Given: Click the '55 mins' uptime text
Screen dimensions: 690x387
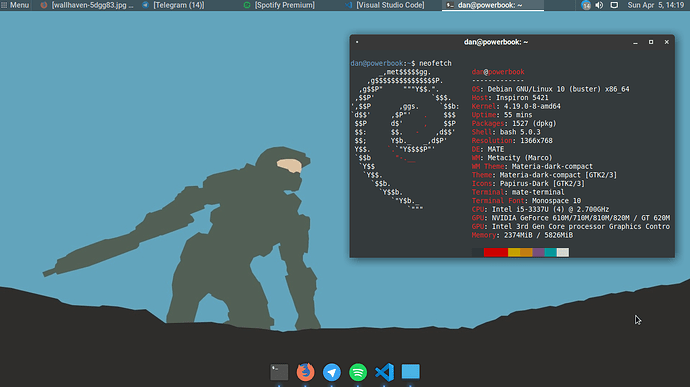Looking at the screenshot, I should pos(518,115).
